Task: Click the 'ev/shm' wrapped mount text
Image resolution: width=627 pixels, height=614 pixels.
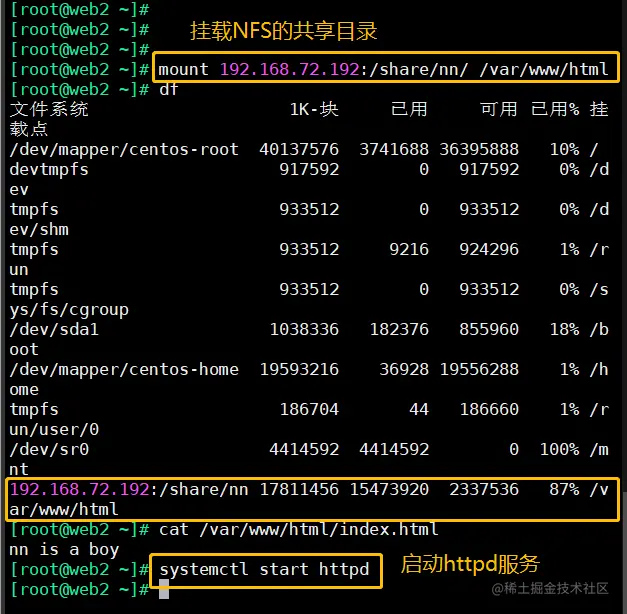Action: (39, 230)
